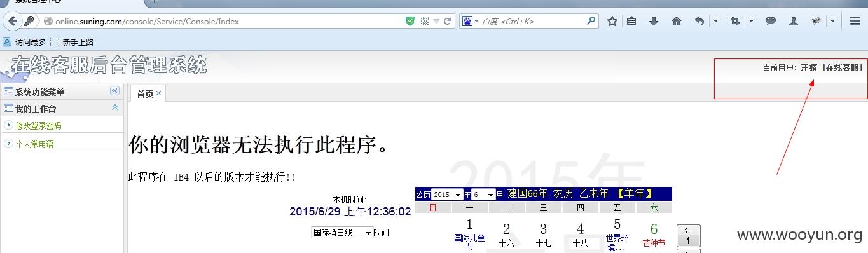Open the QR code icon in address bar

click(x=424, y=21)
